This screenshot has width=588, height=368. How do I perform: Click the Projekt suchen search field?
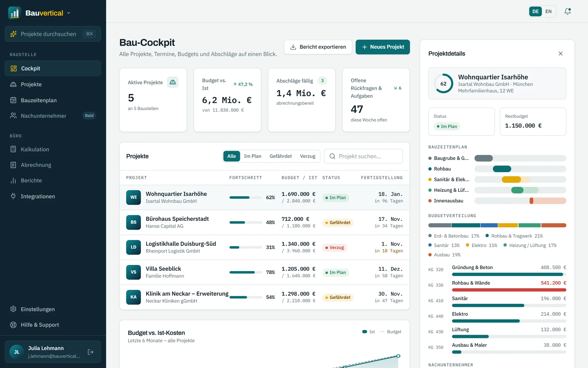click(363, 156)
